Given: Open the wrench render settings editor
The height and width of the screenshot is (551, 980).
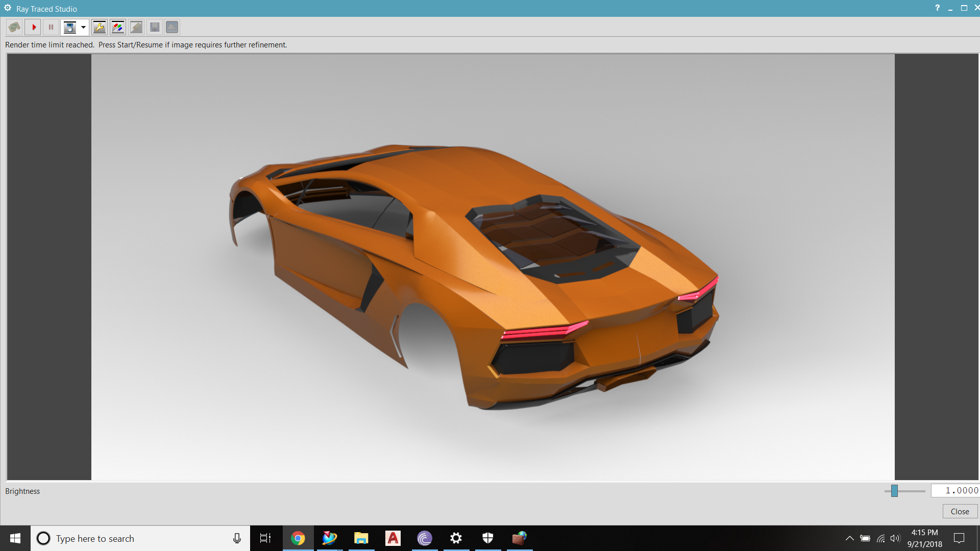Looking at the screenshot, I should point(100,27).
